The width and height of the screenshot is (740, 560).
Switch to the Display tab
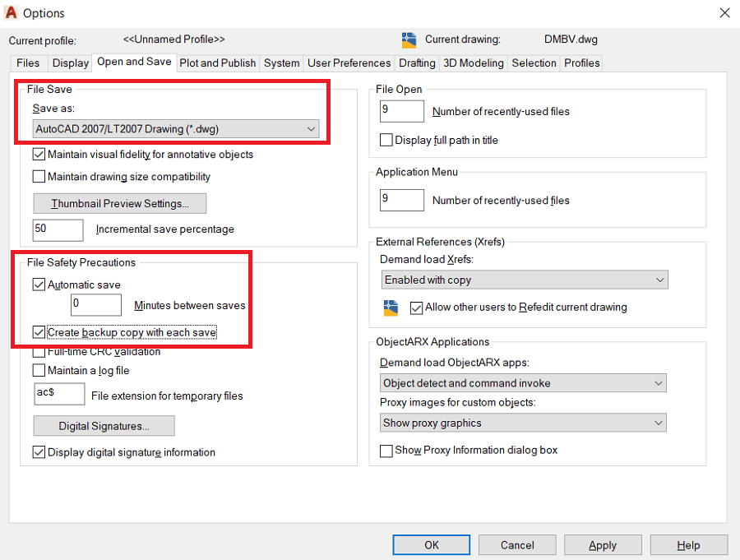click(x=71, y=62)
